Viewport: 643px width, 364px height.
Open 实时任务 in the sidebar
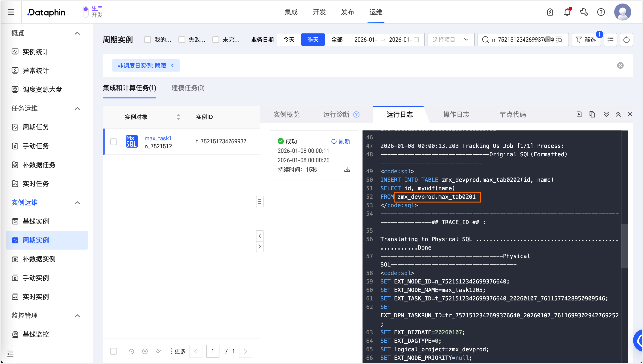click(47, 184)
